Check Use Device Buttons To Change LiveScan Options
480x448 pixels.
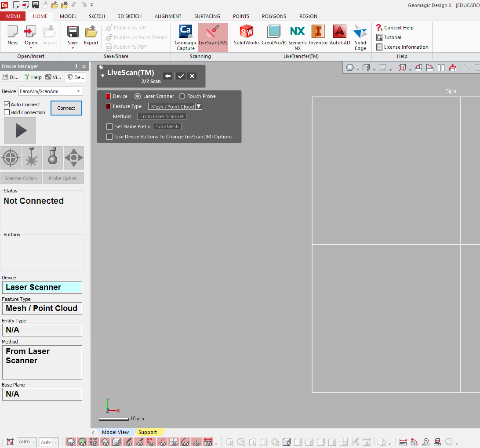[109, 137]
